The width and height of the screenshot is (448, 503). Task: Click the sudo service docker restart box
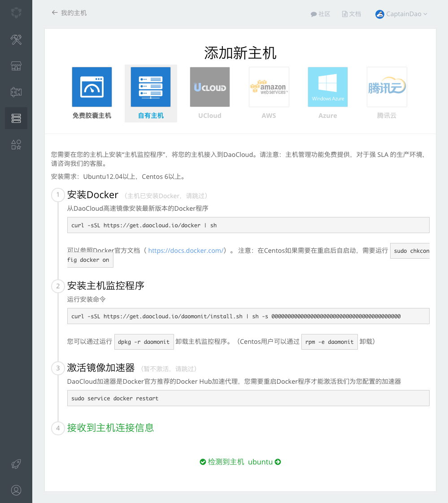(248, 399)
